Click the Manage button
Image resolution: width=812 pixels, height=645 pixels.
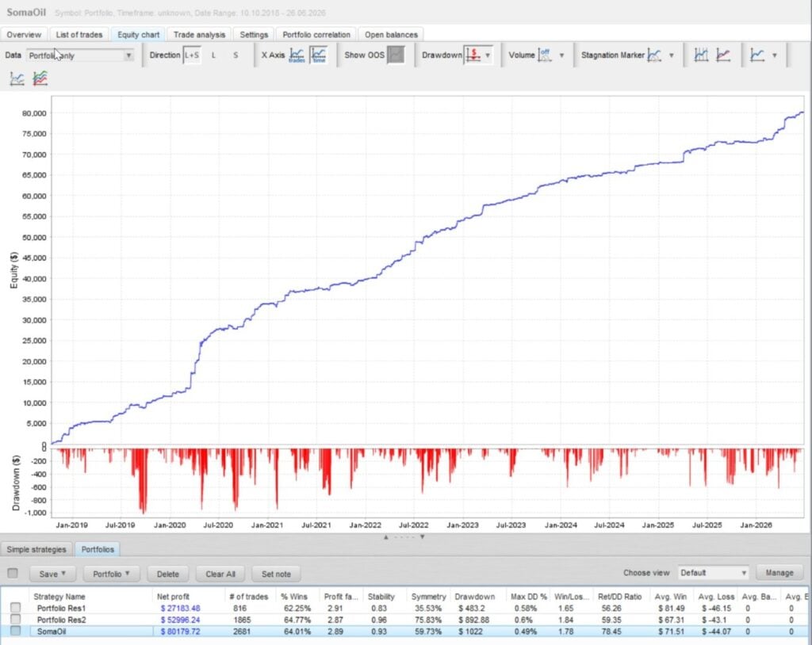coord(779,573)
